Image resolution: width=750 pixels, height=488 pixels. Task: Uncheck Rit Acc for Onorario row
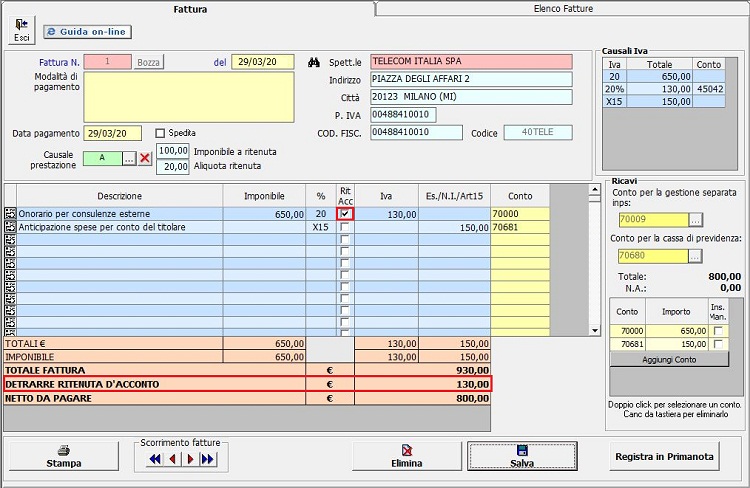coord(345,214)
